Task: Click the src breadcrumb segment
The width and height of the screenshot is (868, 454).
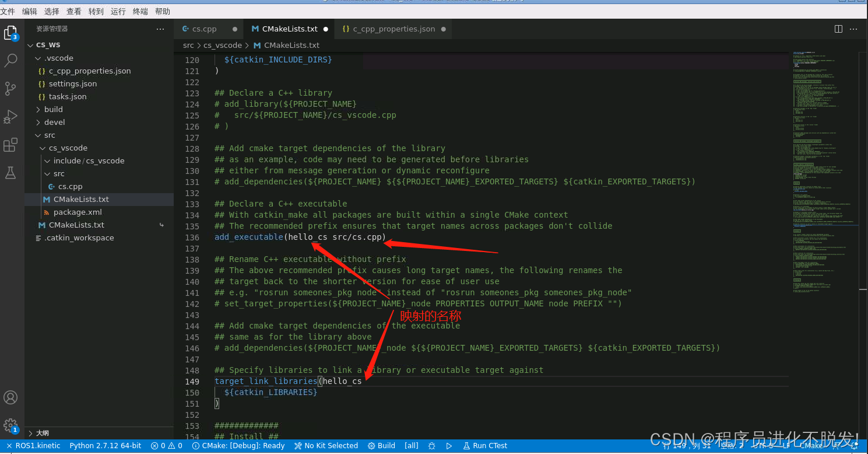Action: point(188,45)
